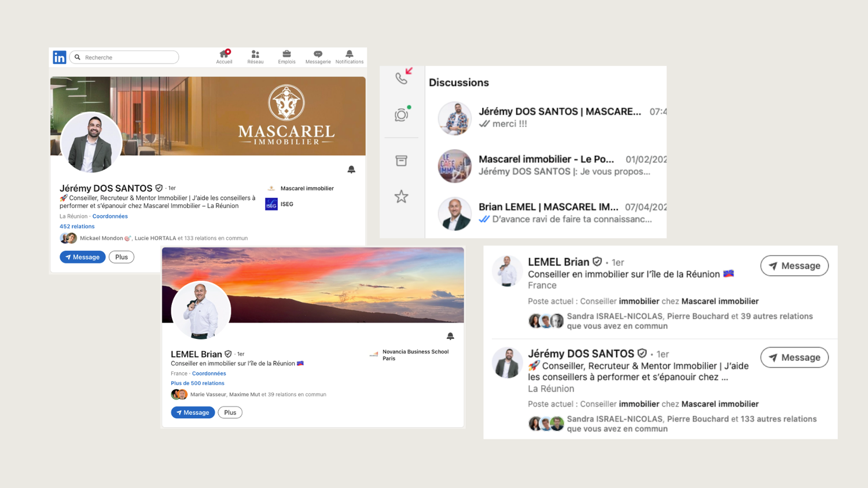Click LEMEL Brian avatar in search results
This screenshot has width=868, height=488.
tap(507, 271)
